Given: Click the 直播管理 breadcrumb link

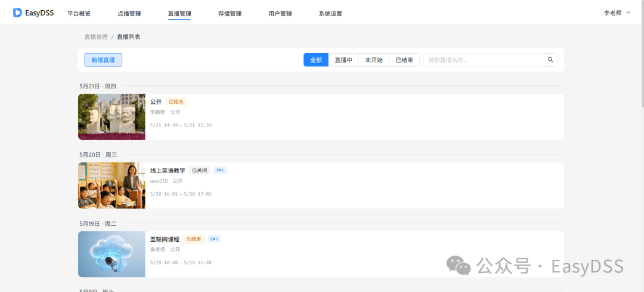Looking at the screenshot, I should click(x=96, y=36).
